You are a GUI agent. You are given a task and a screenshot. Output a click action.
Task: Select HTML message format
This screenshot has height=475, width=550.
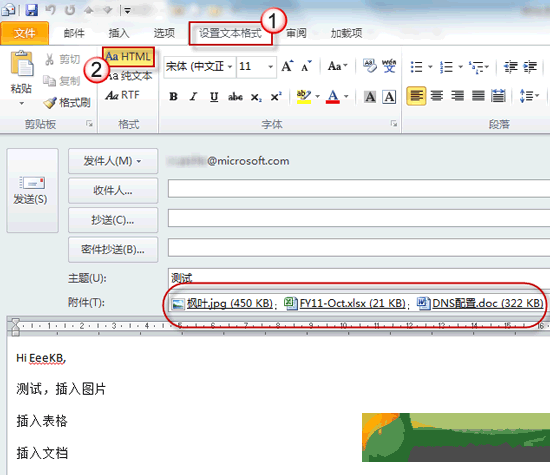128,56
